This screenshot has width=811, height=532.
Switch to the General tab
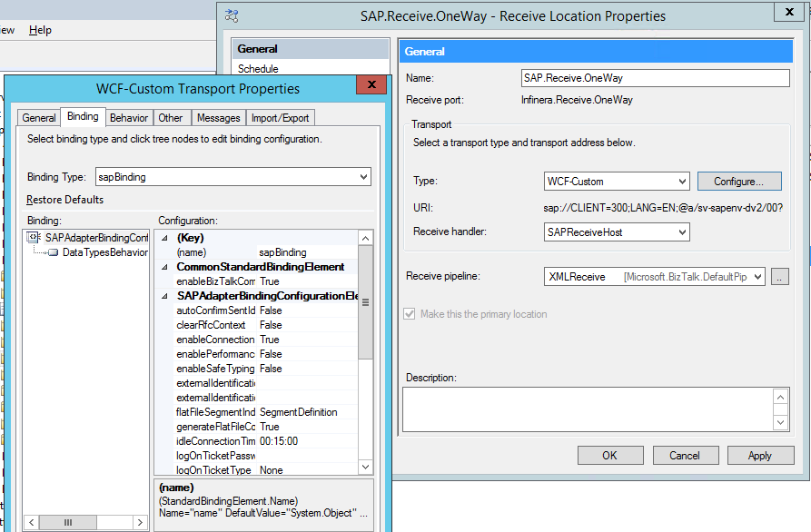[39, 118]
